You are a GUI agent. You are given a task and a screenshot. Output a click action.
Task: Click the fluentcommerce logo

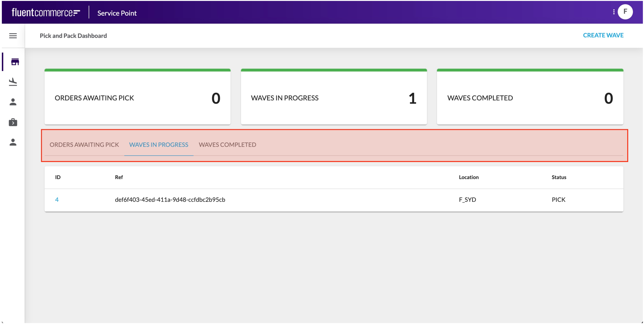click(46, 13)
